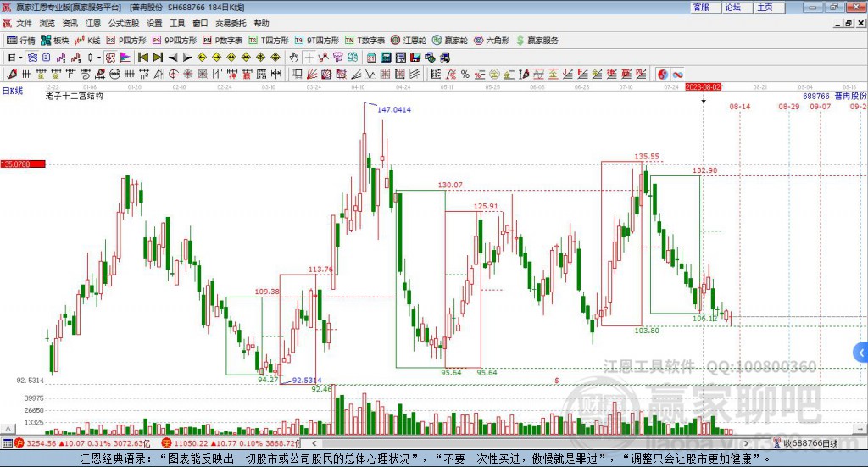Click the 日K线 label
Image resolution: width=868 pixels, height=467 pixels.
pyautogui.click(x=13, y=92)
